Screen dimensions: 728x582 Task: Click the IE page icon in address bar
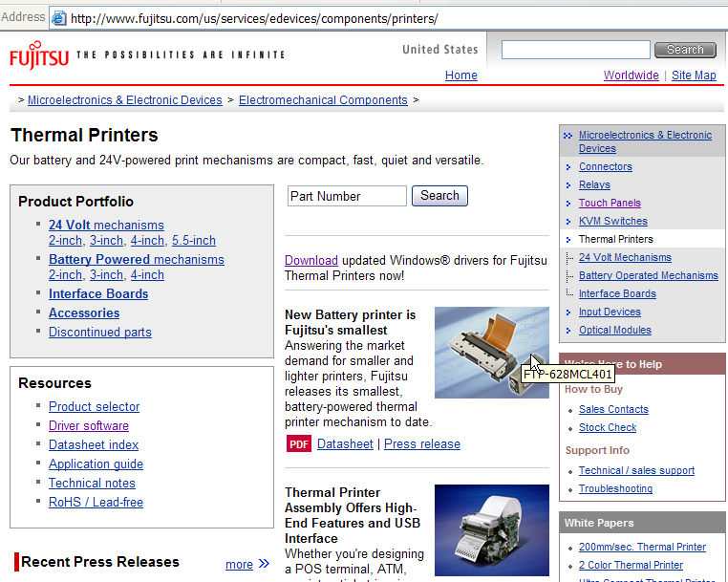click(59, 18)
